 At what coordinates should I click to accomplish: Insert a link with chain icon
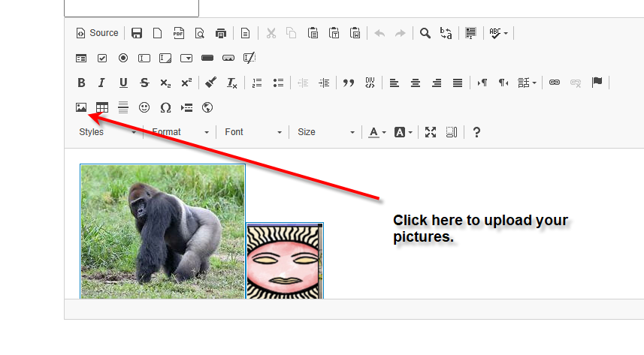point(555,83)
